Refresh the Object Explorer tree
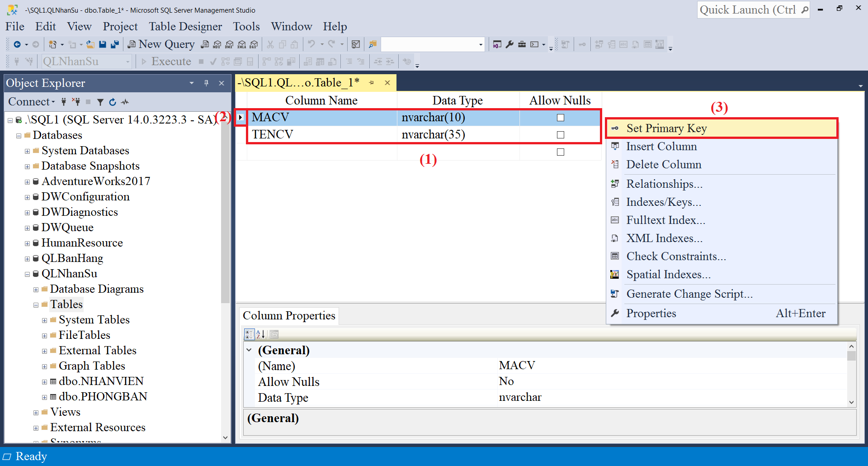 (x=113, y=102)
